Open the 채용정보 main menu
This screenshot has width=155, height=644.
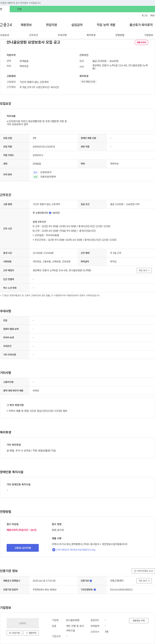tap(26, 25)
